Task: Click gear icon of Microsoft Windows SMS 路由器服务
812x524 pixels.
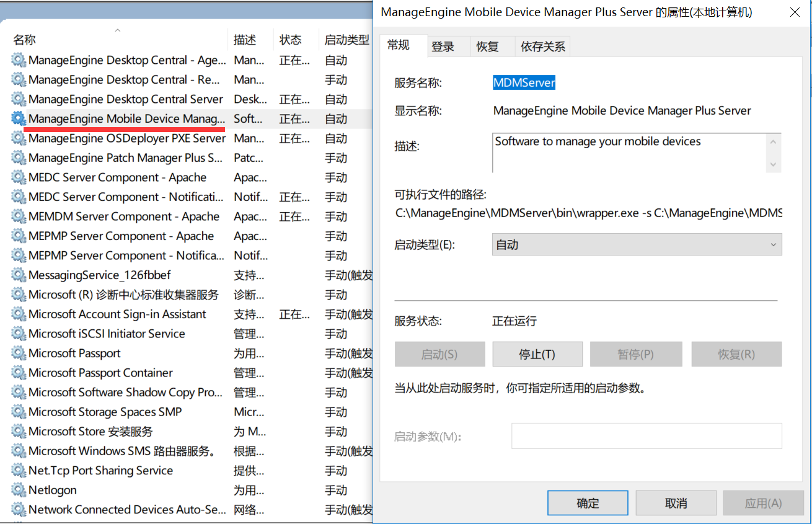Action: click(x=19, y=451)
